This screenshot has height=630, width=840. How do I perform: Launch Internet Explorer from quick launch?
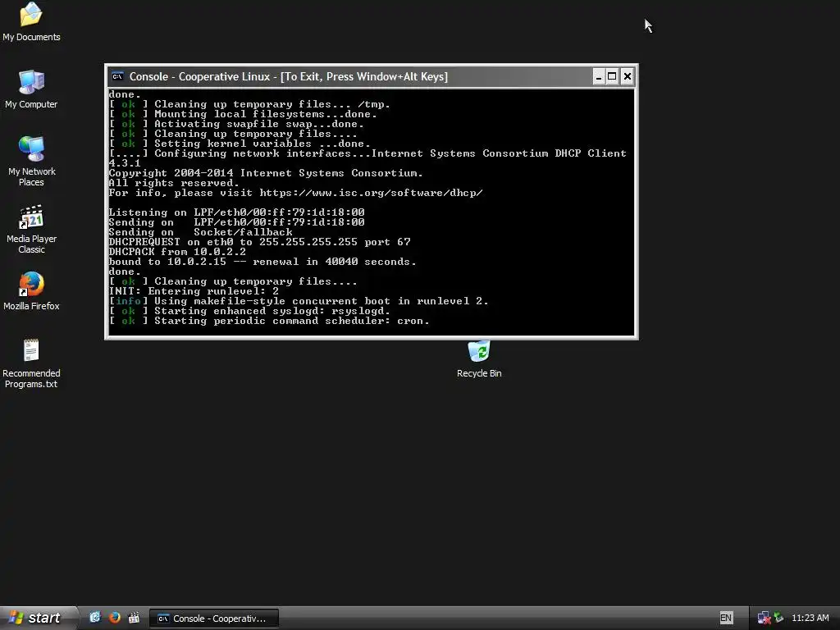tap(95, 618)
